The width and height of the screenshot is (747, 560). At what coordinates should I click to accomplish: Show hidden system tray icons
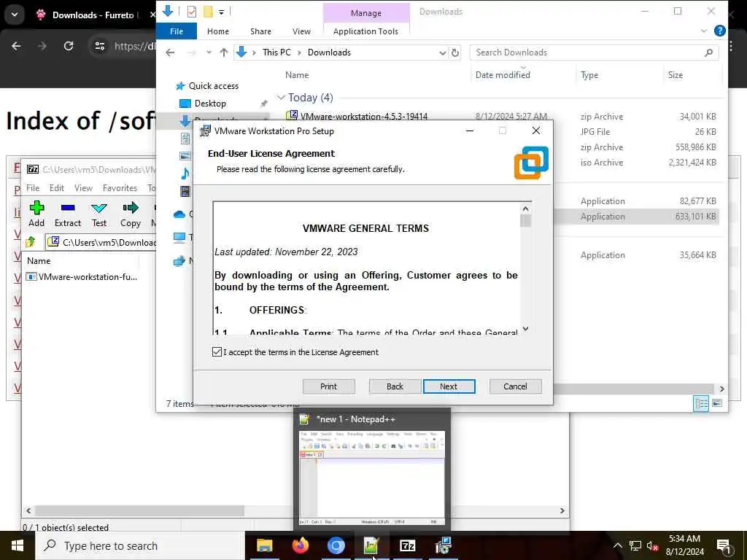[x=617, y=545]
